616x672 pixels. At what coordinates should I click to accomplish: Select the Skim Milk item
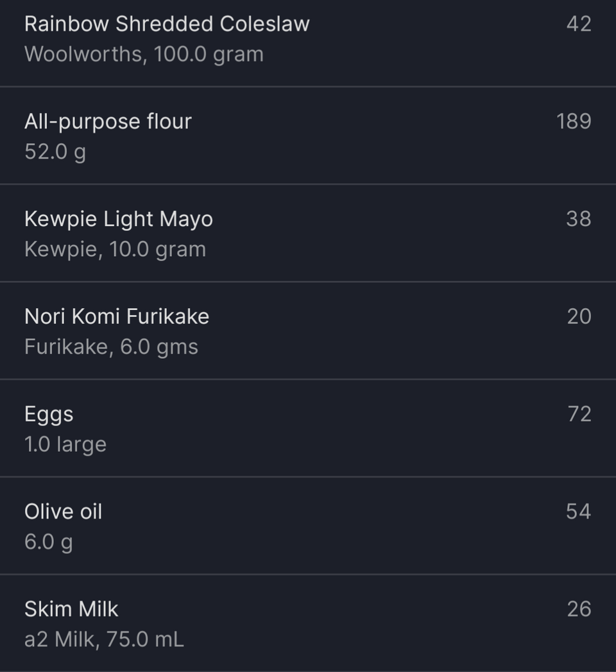[x=308, y=624]
